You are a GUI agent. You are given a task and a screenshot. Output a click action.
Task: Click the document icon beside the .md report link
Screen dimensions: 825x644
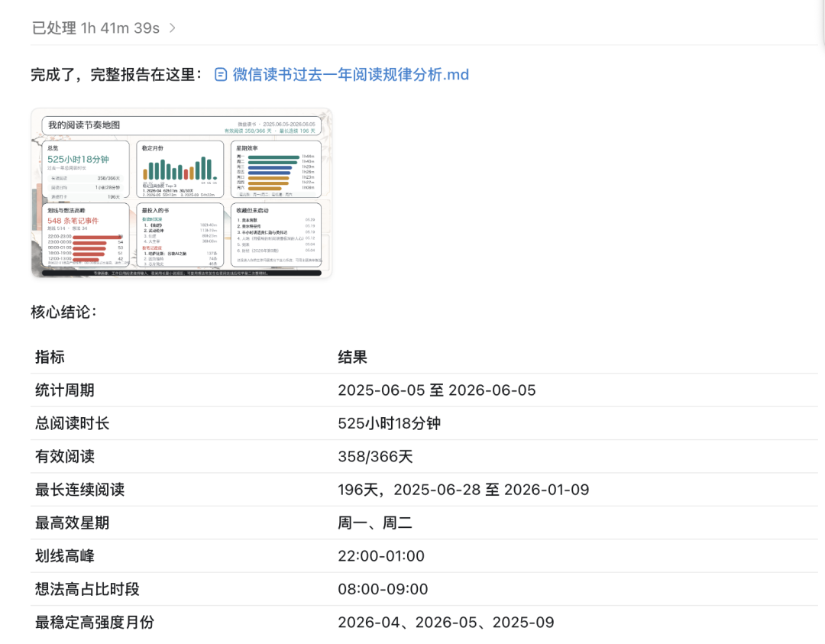coord(221,75)
